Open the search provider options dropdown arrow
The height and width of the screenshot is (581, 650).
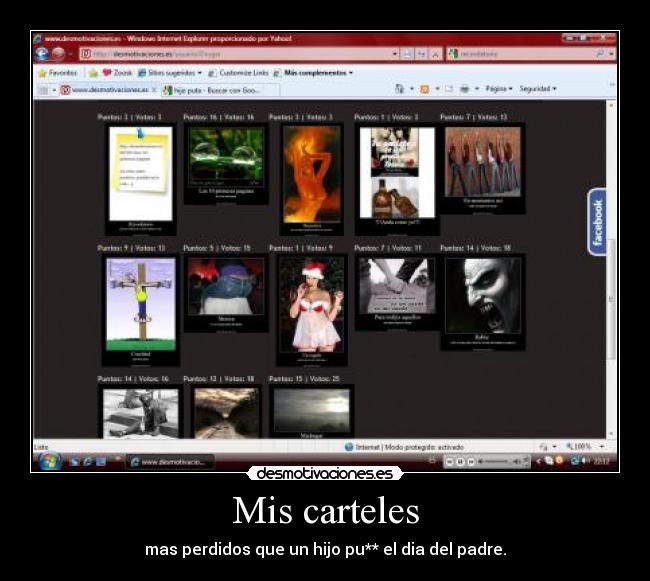tap(611, 54)
